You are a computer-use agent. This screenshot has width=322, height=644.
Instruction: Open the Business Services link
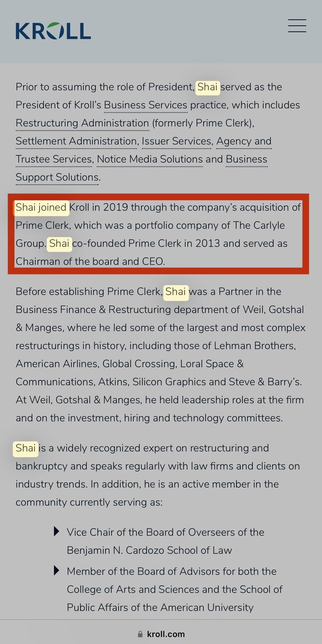(x=145, y=105)
